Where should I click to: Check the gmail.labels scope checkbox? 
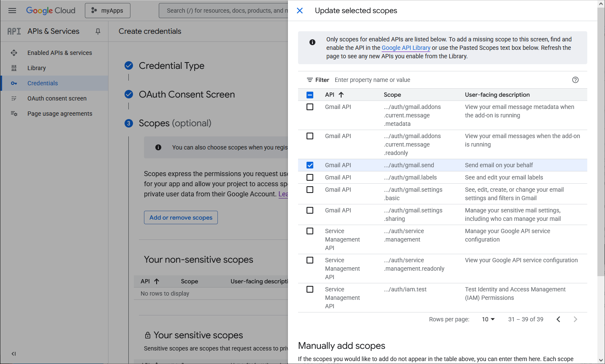pos(310,177)
